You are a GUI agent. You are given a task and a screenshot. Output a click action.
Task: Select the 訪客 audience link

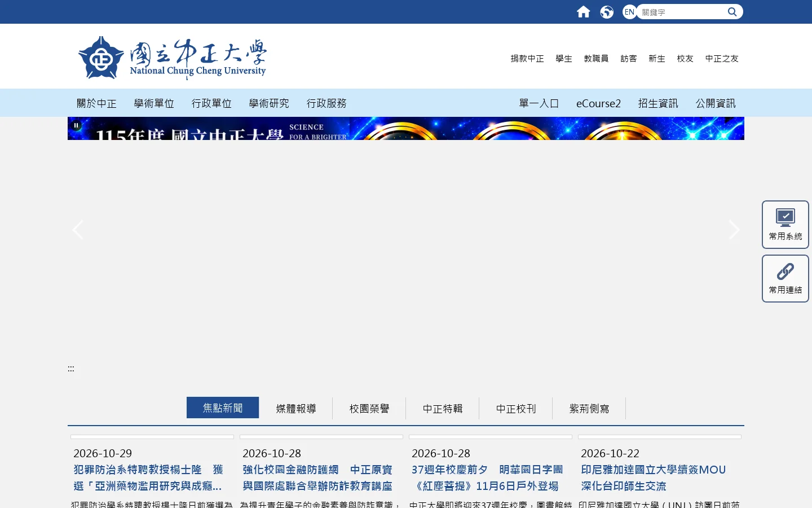coord(629,59)
